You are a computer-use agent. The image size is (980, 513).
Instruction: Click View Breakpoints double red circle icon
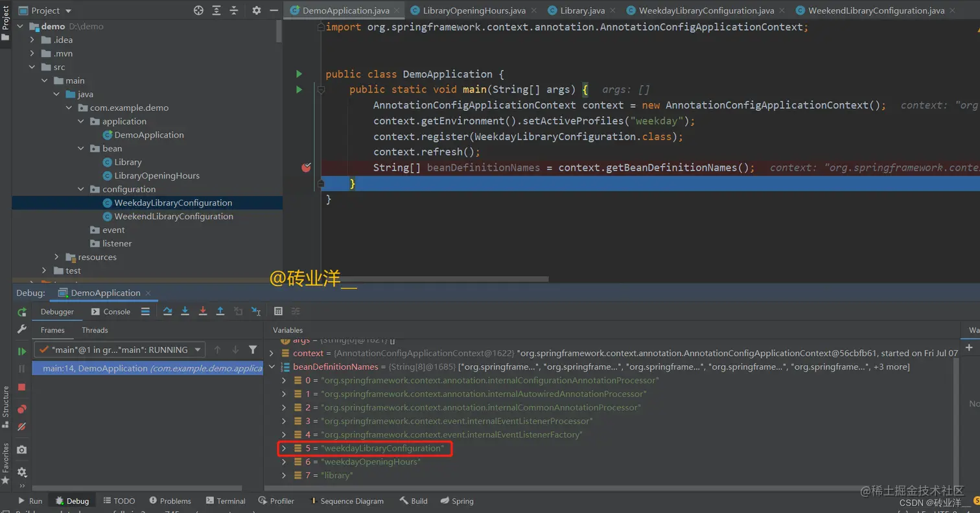click(x=21, y=409)
